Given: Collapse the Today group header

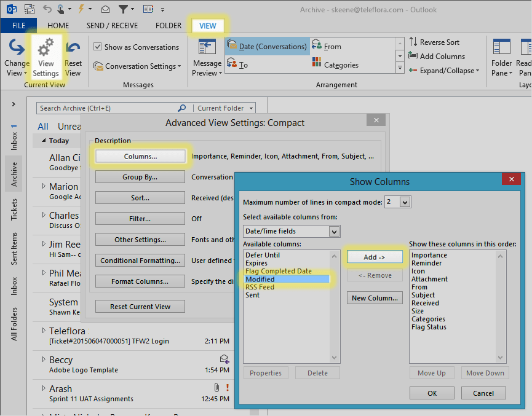Looking at the screenshot, I should [x=44, y=140].
